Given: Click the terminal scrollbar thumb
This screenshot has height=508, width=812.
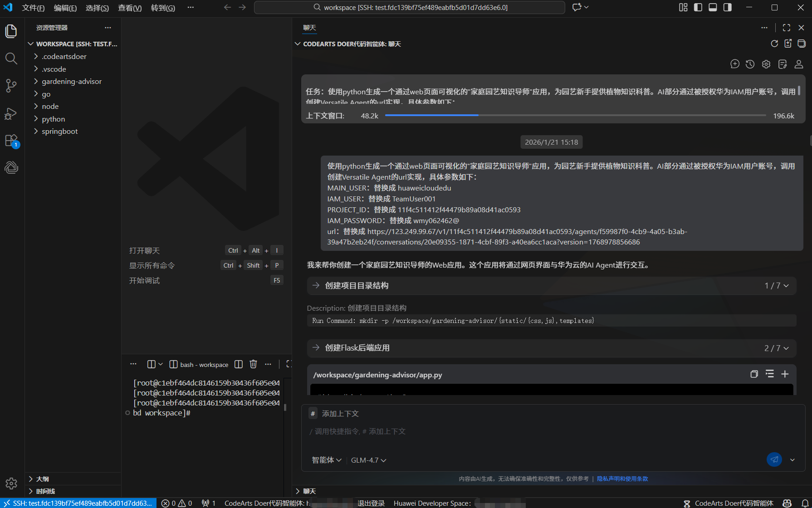Looking at the screenshot, I should tap(285, 407).
